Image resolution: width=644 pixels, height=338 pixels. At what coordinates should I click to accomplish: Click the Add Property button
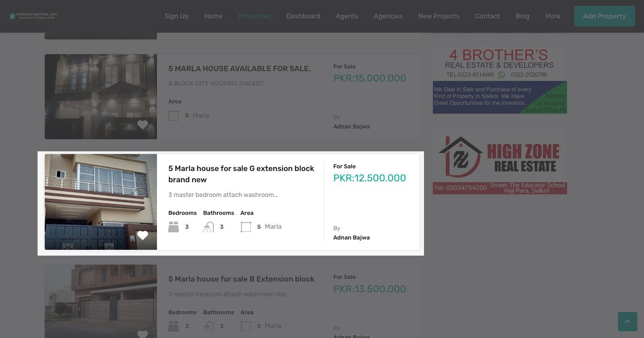click(x=605, y=16)
